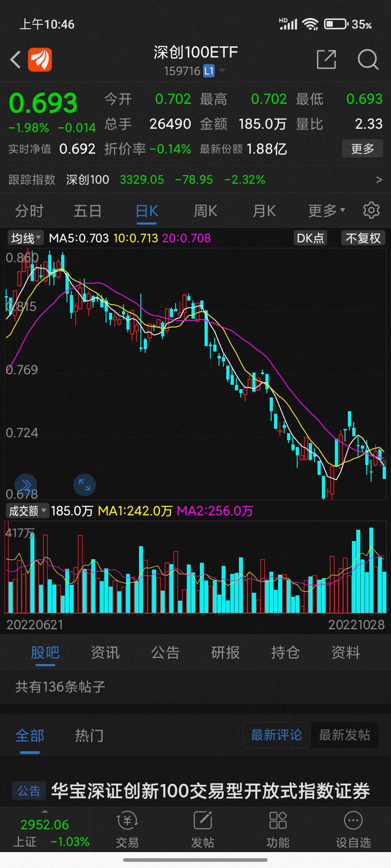This screenshot has height=868, width=391.
Task: Open the 公告 tab
Action: click(165, 652)
